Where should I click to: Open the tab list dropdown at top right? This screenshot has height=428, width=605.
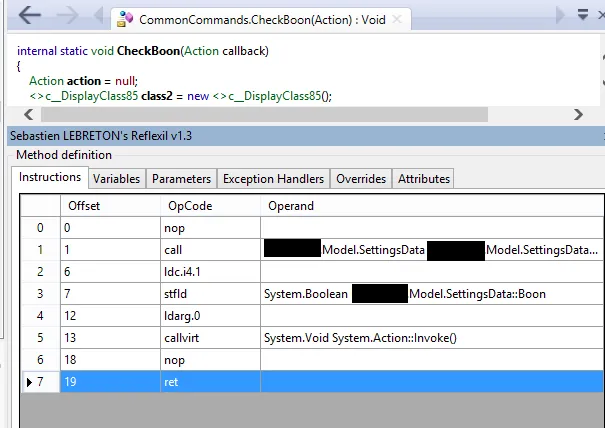tap(584, 16)
